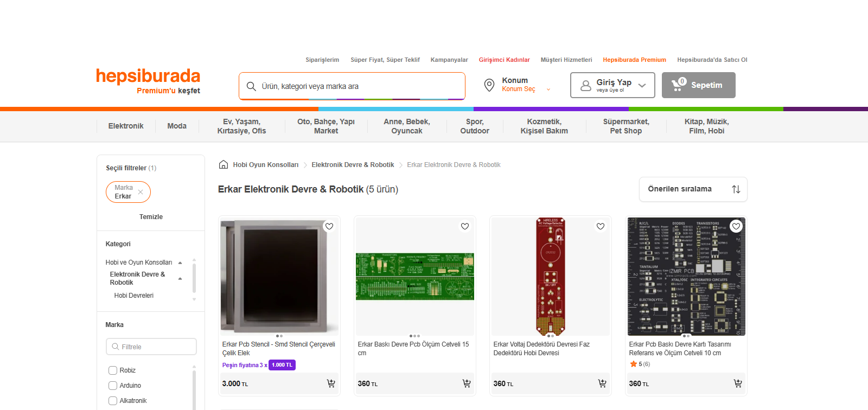Open the Girişimci Kadınlar link
Screen dimensions: 868x410
(x=505, y=60)
